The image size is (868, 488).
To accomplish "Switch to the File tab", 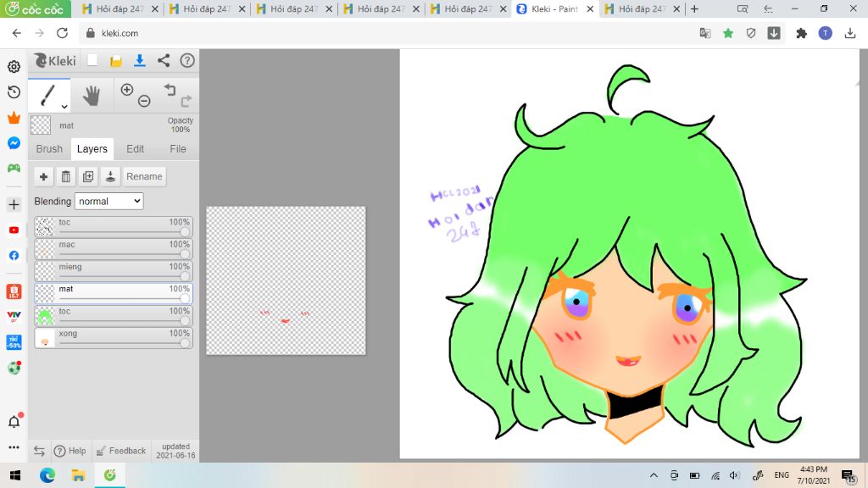I will 178,149.
